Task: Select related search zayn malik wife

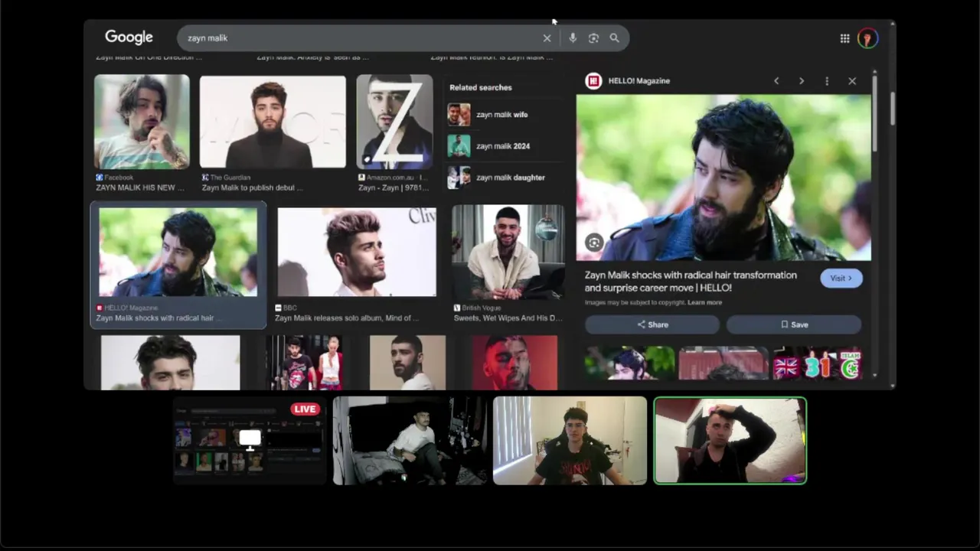Action: (506, 115)
